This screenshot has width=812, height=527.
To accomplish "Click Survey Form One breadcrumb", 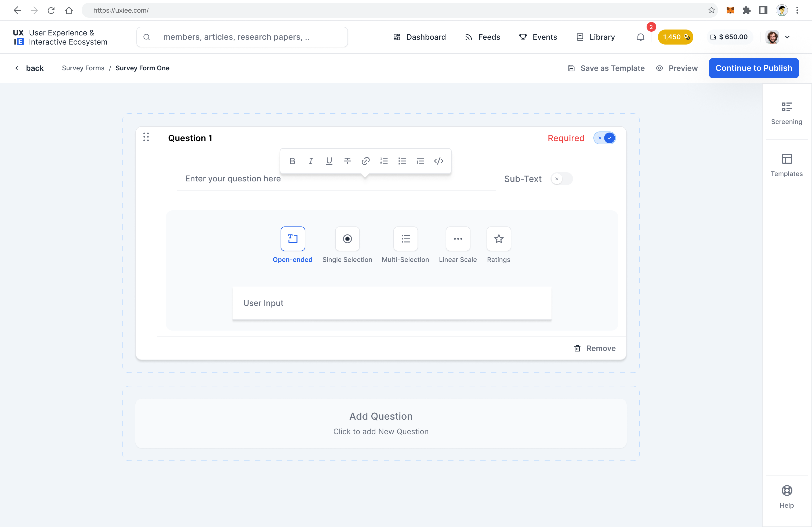I will coord(142,68).
